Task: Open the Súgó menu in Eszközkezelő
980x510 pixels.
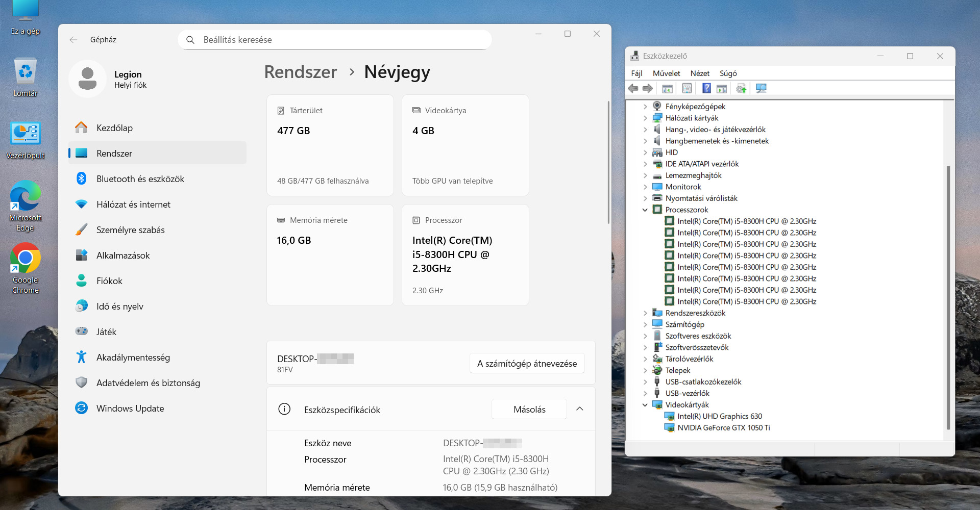Action: point(728,73)
